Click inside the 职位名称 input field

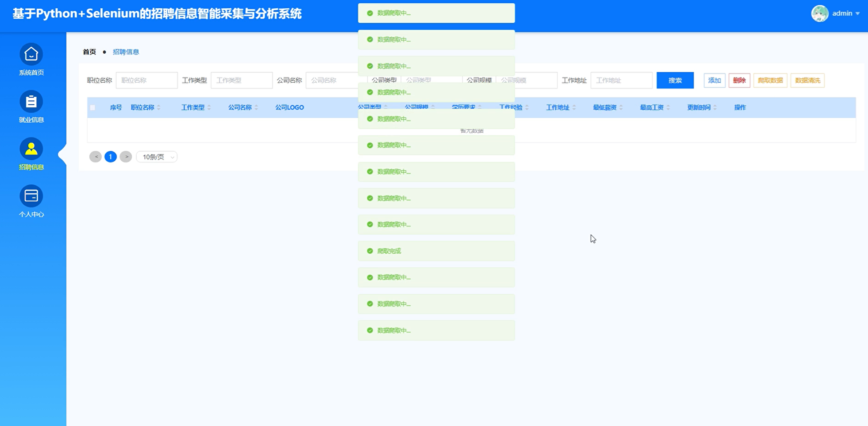(146, 80)
